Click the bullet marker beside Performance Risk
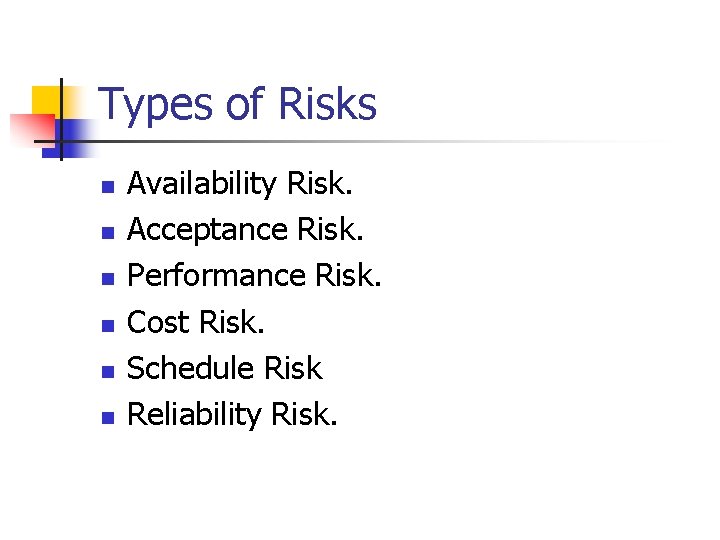720x540 pixels. click(109, 278)
